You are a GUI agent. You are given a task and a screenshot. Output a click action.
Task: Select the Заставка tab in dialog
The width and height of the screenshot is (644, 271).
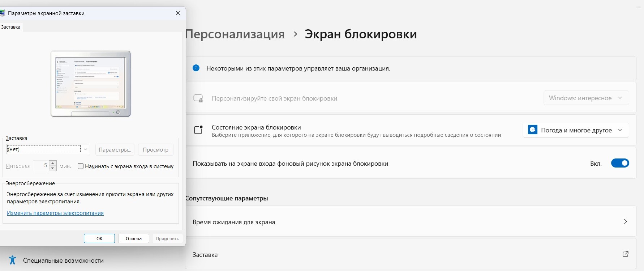tap(11, 27)
